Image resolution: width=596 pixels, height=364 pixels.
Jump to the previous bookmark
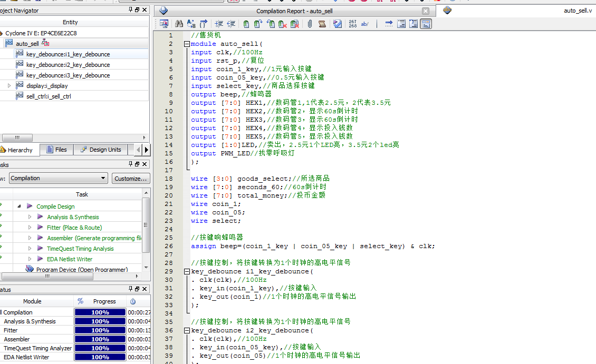tap(270, 24)
